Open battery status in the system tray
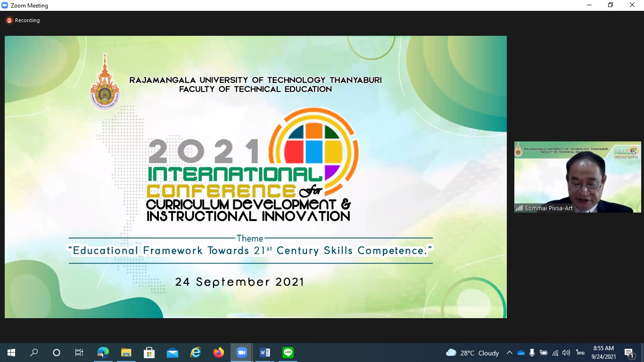Image resolution: width=644 pixels, height=362 pixels. [544, 353]
